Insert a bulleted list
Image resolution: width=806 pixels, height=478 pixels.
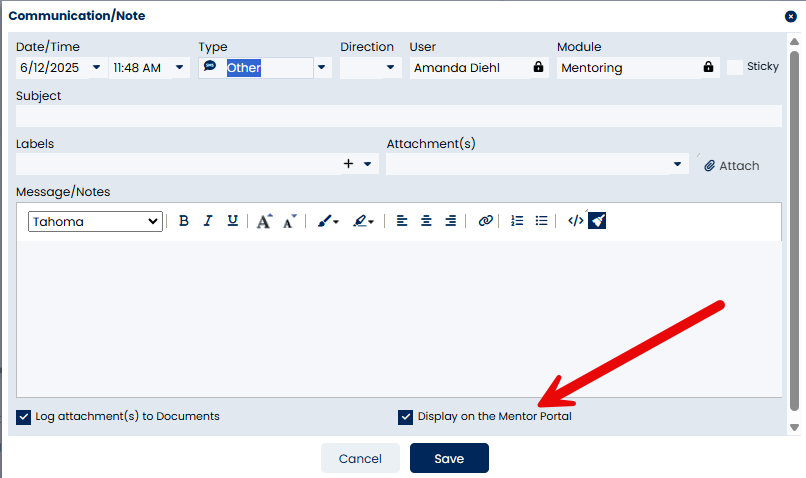(x=541, y=221)
